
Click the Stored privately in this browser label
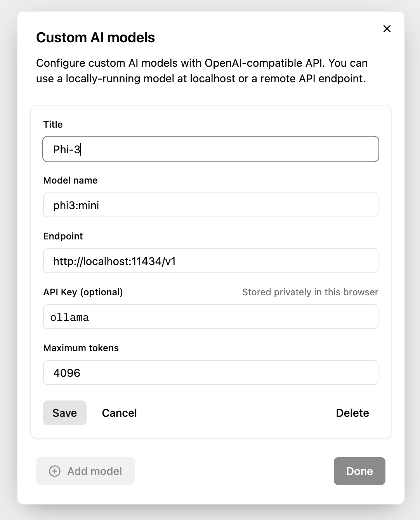click(310, 292)
